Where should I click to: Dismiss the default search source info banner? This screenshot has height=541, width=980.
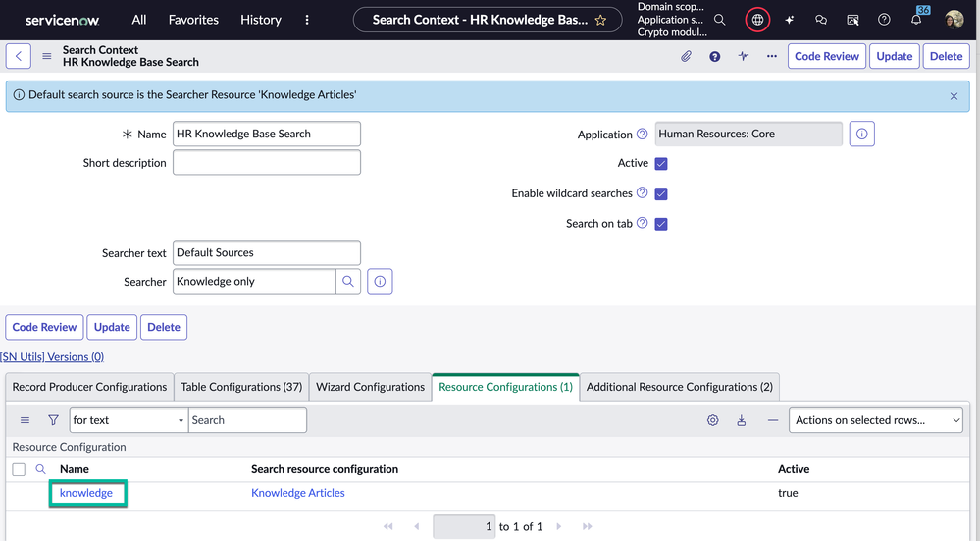954,96
